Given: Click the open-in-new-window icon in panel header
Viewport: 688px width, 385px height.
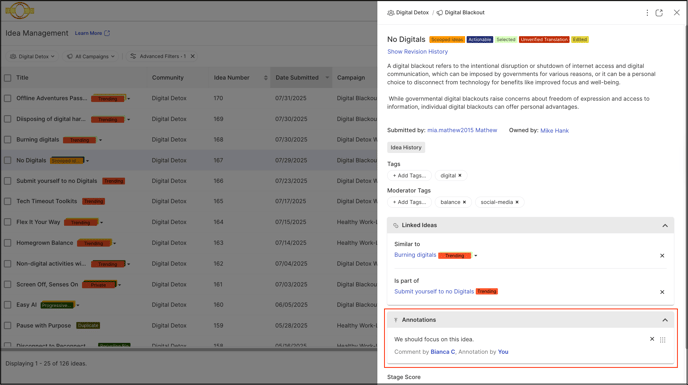Looking at the screenshot, I should coord(659,13).
